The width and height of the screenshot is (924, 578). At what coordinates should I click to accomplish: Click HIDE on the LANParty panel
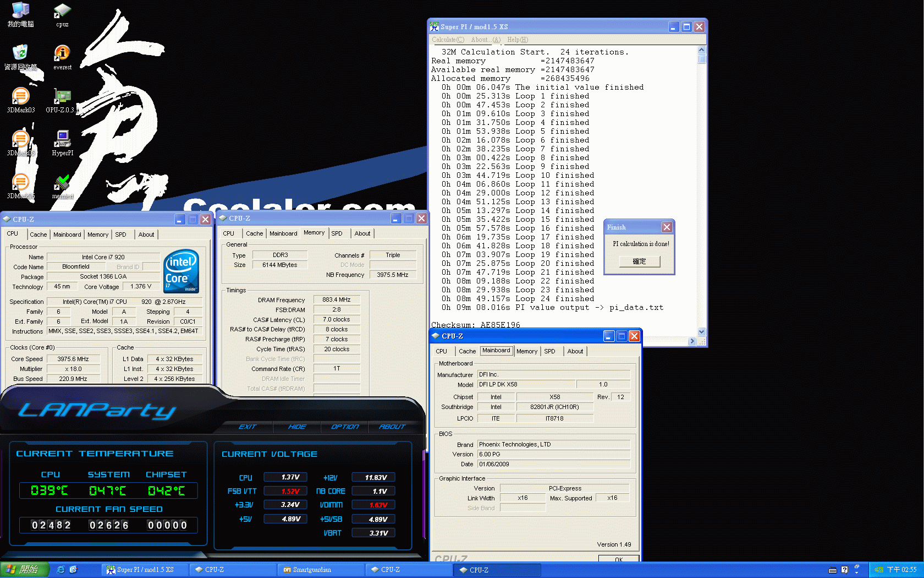[x=297, y=427]
